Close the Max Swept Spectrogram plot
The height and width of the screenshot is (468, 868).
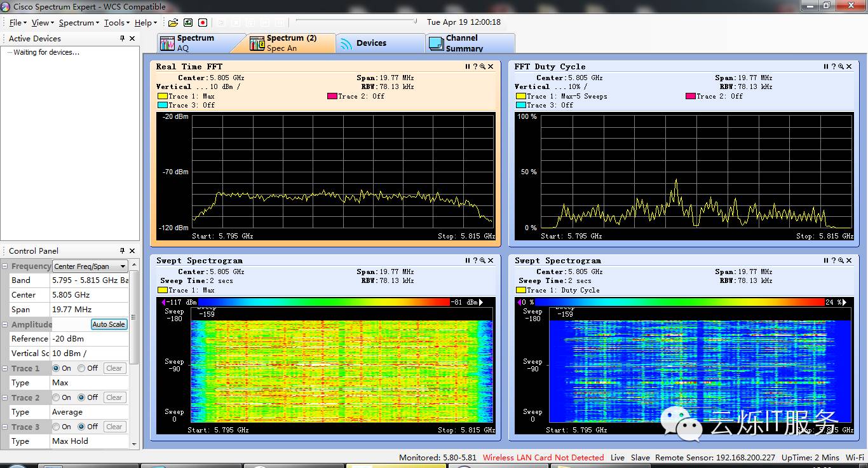[x=491, y=261]
